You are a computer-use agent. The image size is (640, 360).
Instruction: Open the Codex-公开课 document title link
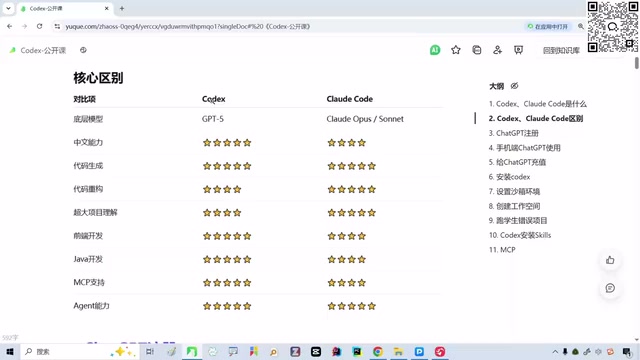(x=43, y=50)
